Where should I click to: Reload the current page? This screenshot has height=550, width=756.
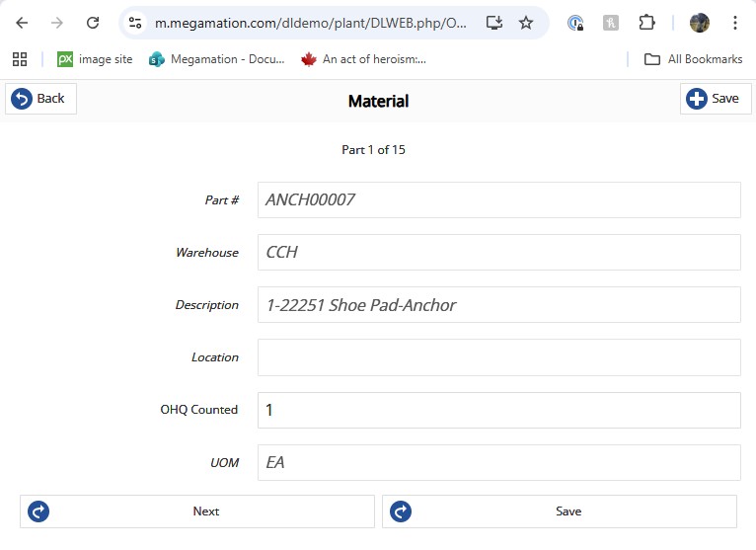click(x=93, y=23)
